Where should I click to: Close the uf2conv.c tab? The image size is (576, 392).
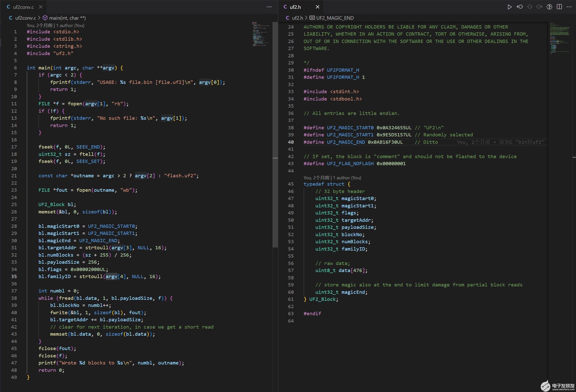pyautogui.click(x=41, y=7)
